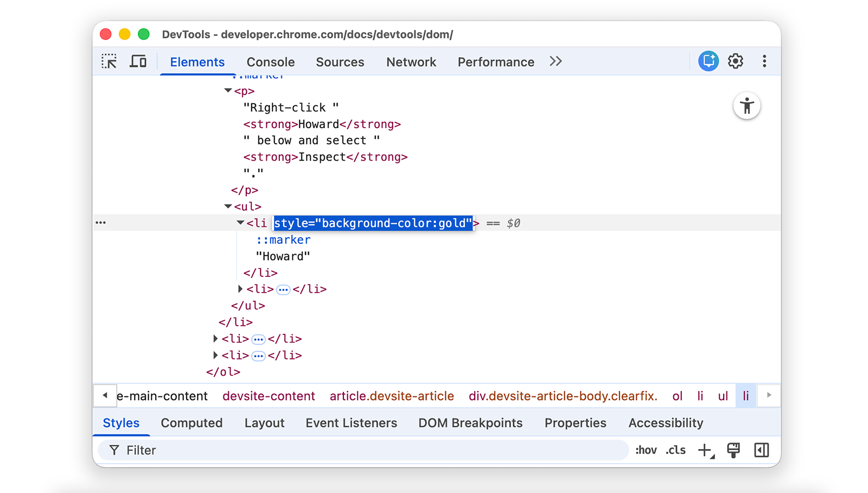Select the inspect element tool
Screen dimensions: 868x493
[108, 61]
